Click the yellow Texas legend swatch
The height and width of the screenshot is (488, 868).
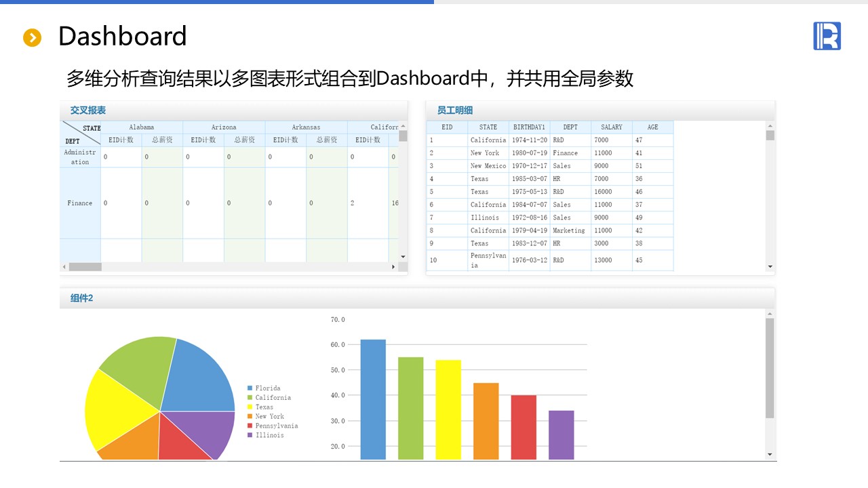[x=250, y=407]
